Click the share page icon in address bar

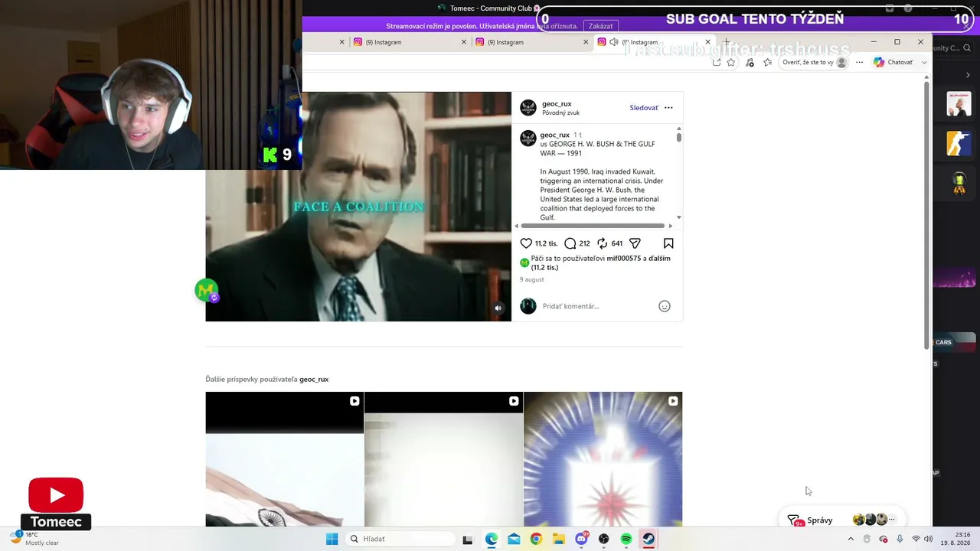[716, 63]
